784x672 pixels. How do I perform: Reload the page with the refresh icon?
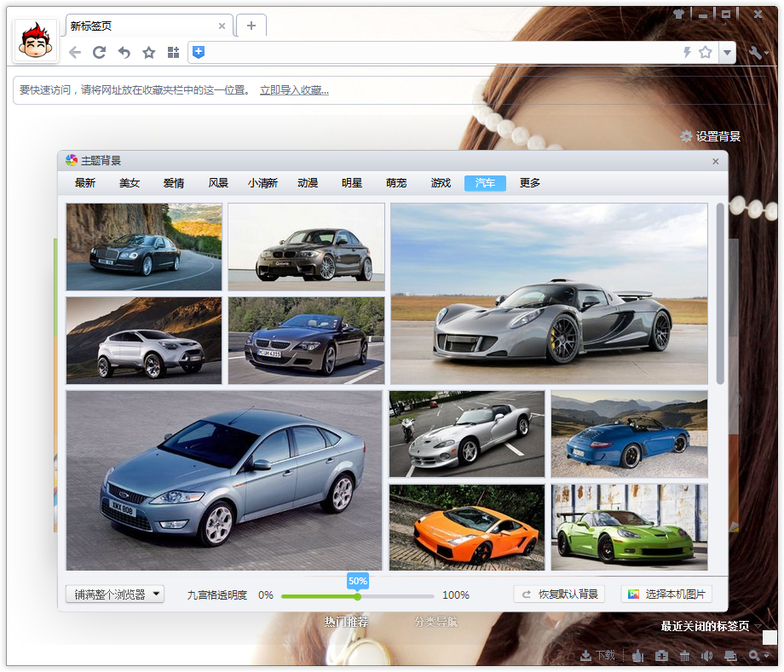coord(100,53)
